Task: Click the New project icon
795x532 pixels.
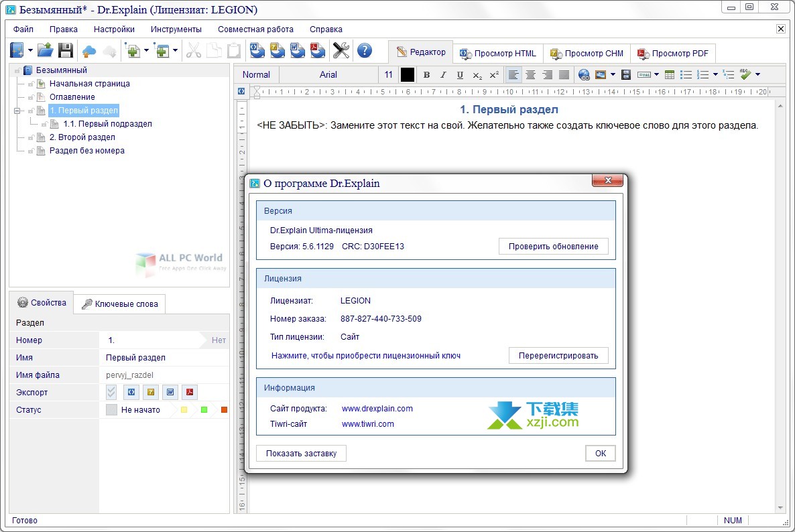Action: (17, 50)
